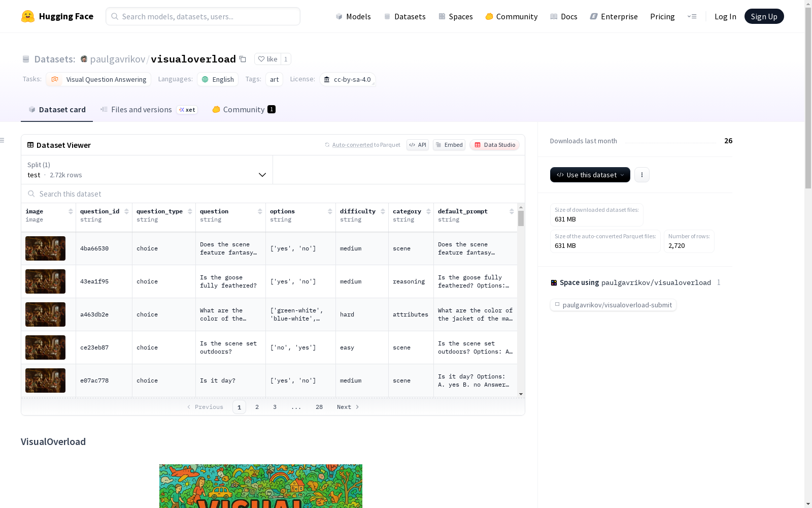Click the 'reasoning' category cell
The width and height of the screenshot is (812, 508).
tap(411, 281)
